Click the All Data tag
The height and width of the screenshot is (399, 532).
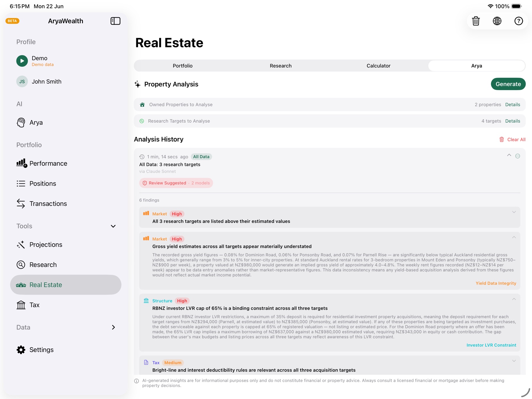click(x=201, y=157)
